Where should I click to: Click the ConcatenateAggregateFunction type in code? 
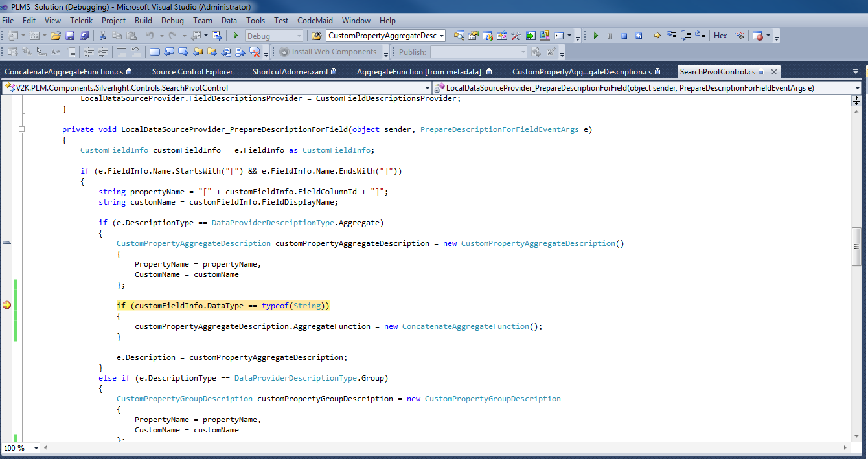[x=466, y=326]
